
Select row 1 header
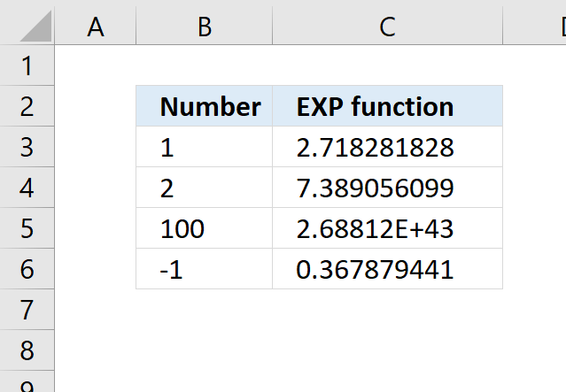(x=27, y=65)
